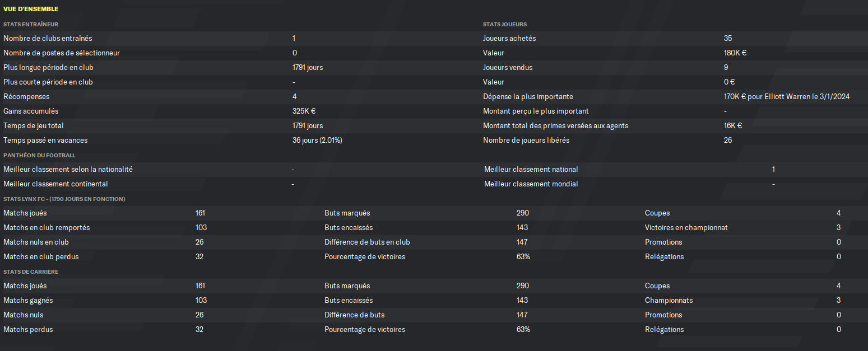Screen dimensions: 868x351
Task: Click the Meilleur classement national label
Action: pyautogui.click(x=531, y=170)
